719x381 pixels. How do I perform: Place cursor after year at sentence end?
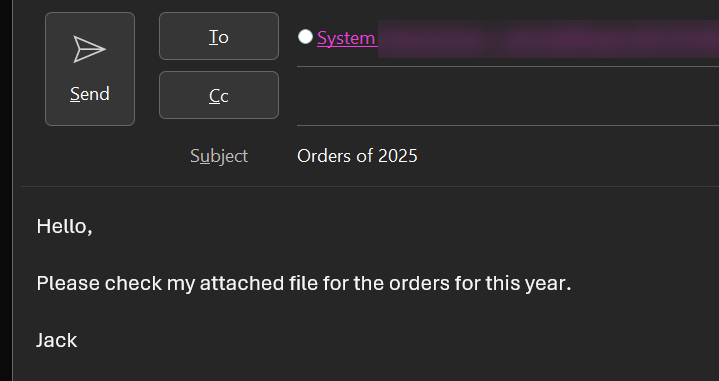[x=571, y=283]
